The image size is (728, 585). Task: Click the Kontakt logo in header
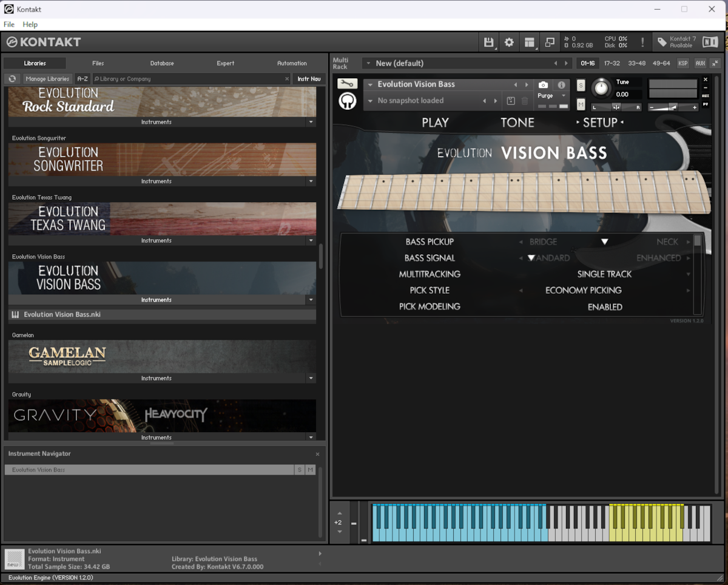pyautogui.click(x=44, y=42)
